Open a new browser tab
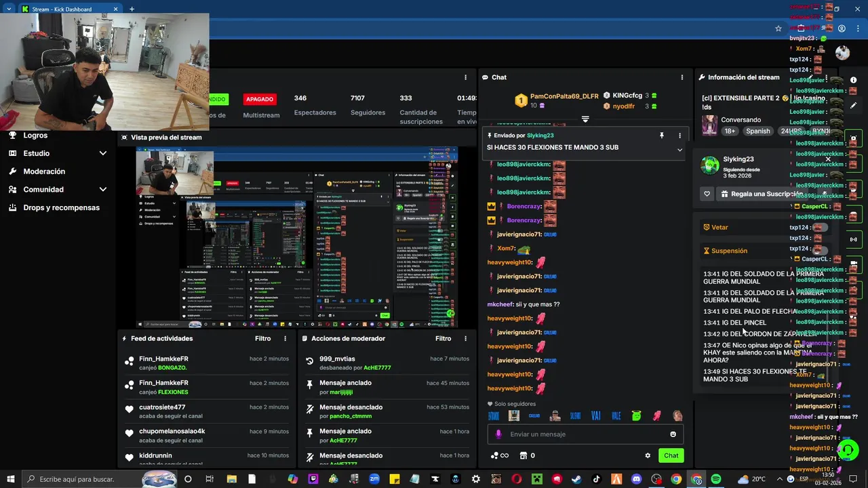Viewport: 868px width, 488px height. click(x=132, y=9)
